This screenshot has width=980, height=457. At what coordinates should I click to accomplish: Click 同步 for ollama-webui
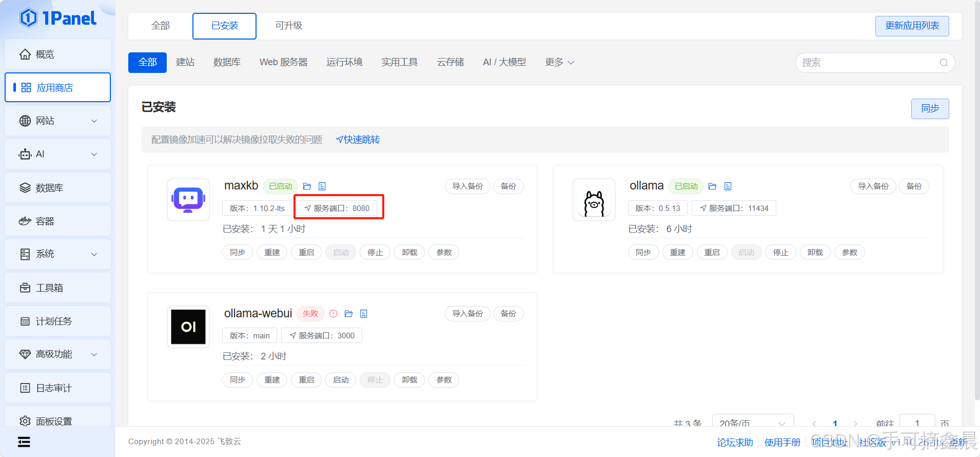(x=238, y=380)
